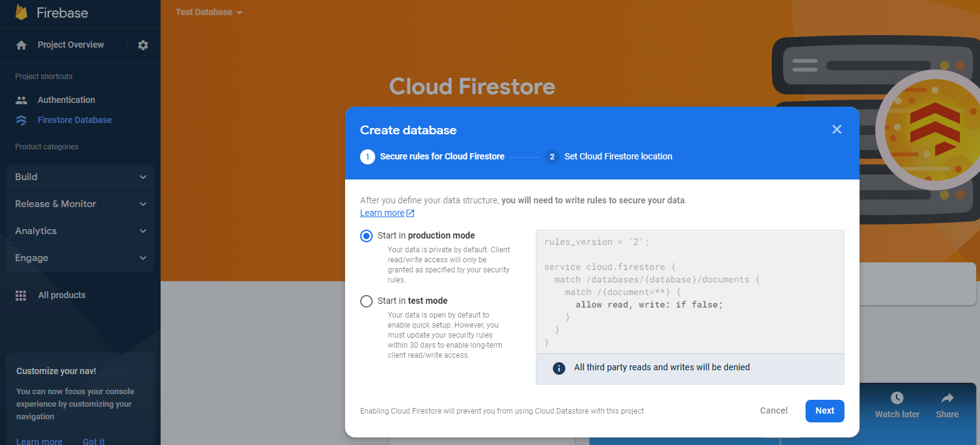The width and height of the screenshot is (980, 445).
Task: Click Got it in nav customization card
Action: click(x=94, y=441)
